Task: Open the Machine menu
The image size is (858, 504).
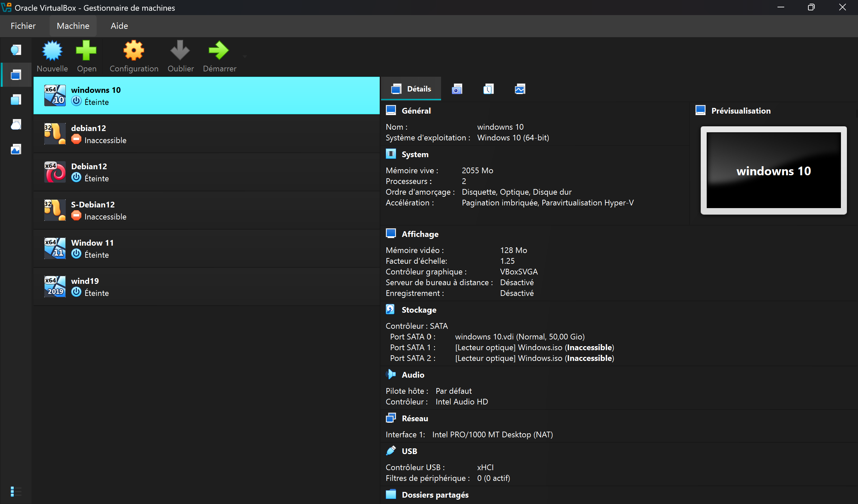Action: tap(73, 26)
